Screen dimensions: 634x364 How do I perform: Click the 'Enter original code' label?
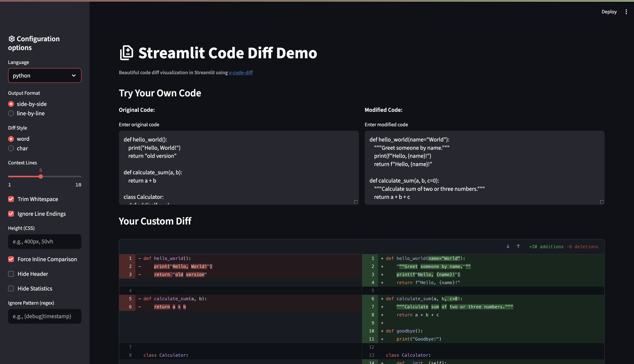pos(139,124)
